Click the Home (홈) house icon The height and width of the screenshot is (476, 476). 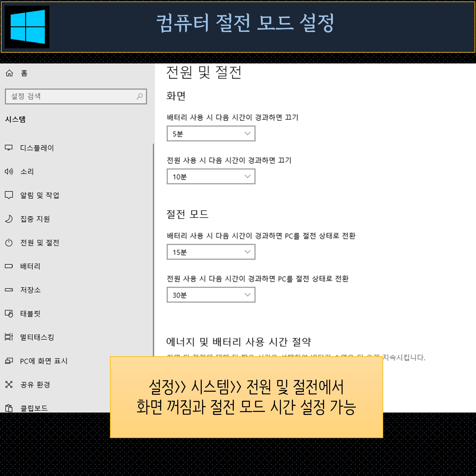pos(9,73)
